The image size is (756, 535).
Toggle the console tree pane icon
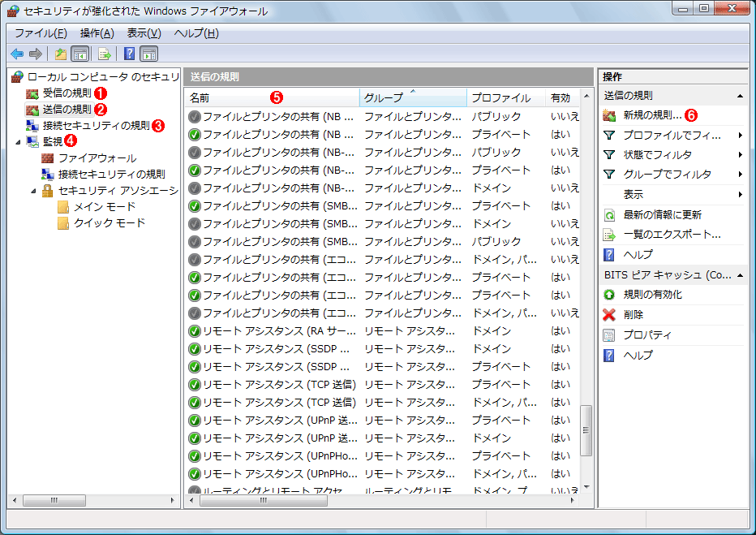(x=80, y=54)
